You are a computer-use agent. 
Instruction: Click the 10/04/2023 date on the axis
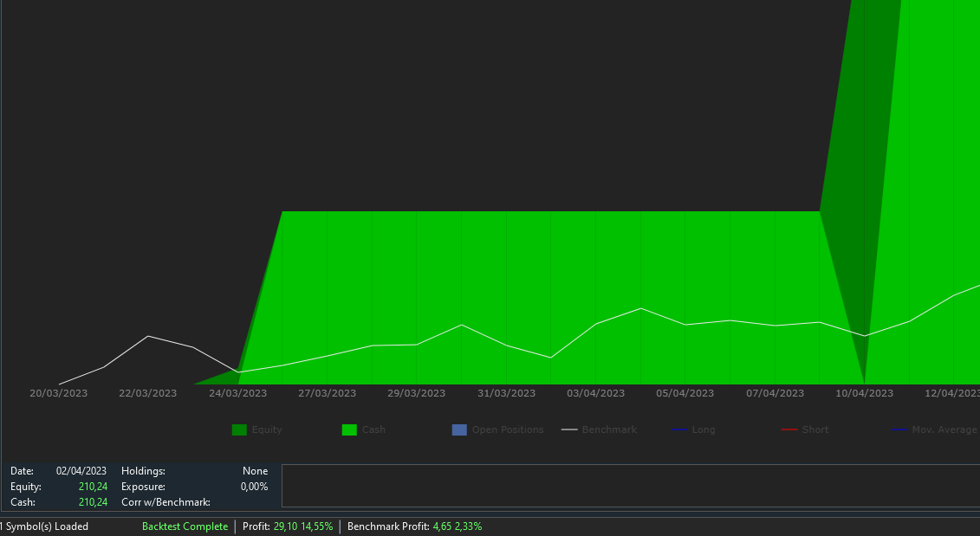pyautogui.click(x=864, y=393)
